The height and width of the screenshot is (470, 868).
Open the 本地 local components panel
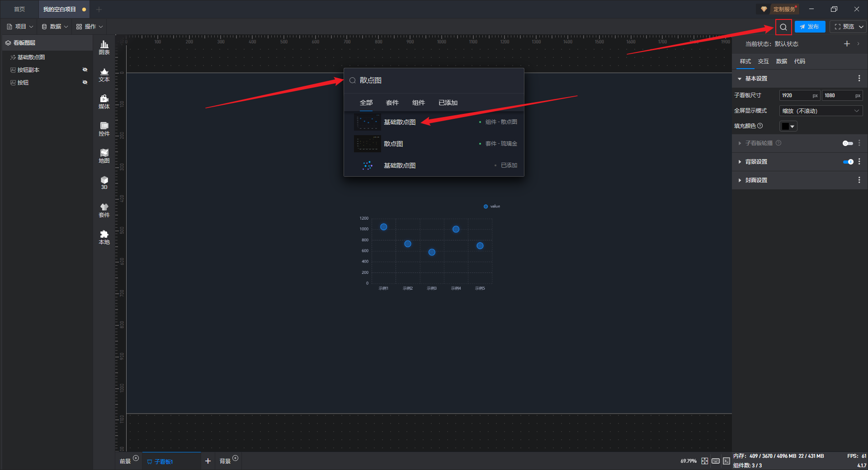click(x=104, y=237)
